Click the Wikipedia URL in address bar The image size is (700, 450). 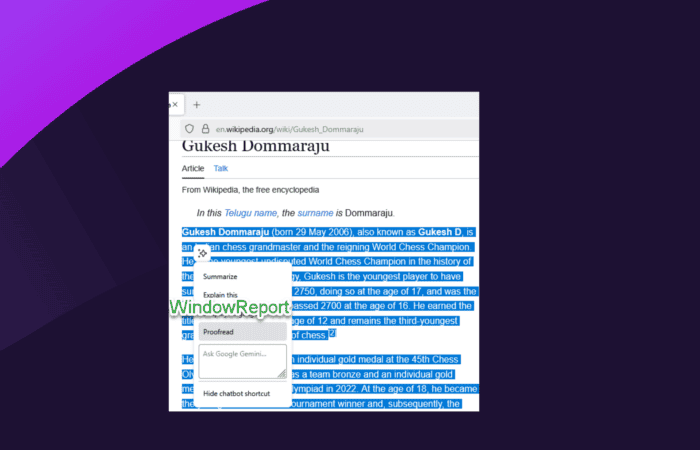coord(290,129)
